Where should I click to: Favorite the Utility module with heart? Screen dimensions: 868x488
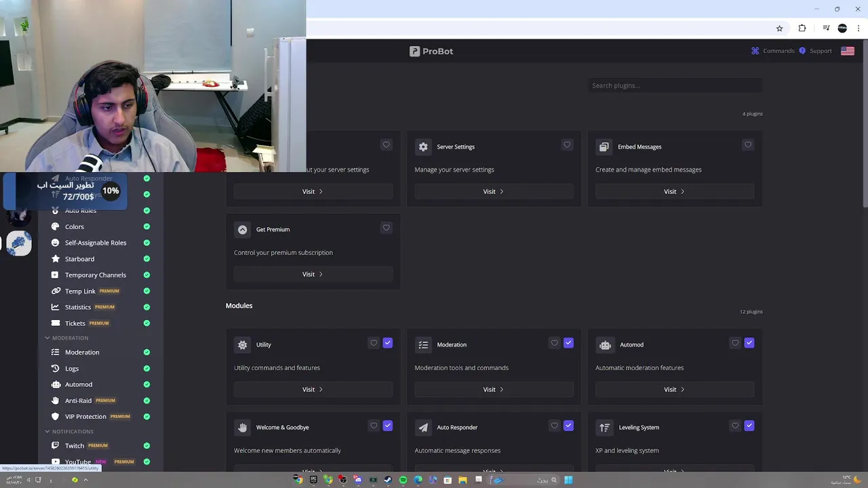374,343
